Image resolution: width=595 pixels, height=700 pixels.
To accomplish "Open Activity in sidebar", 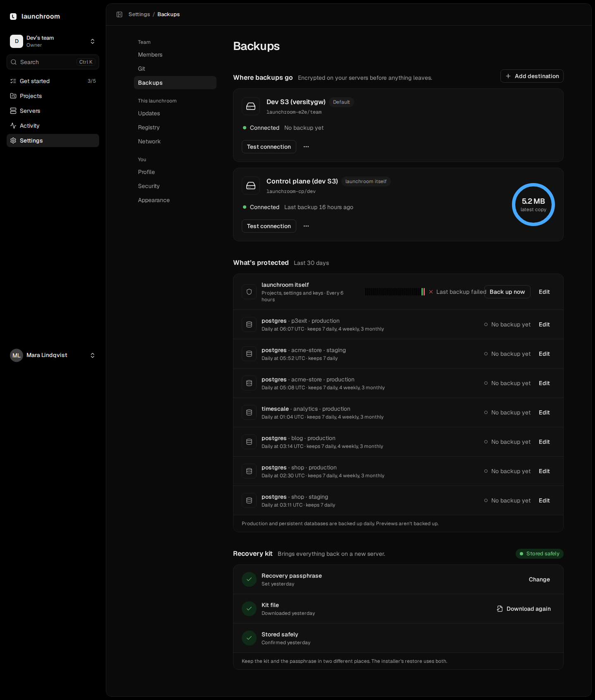I will pos(53,126).
